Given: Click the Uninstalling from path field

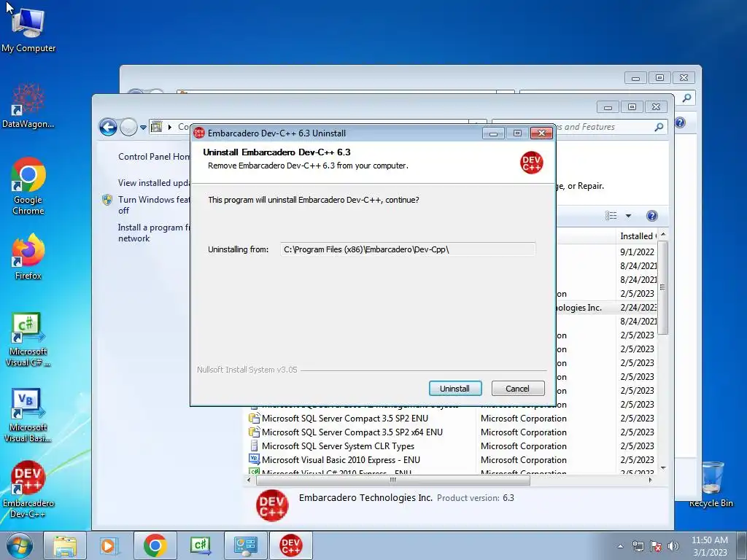Looking at the screenshot, I should click(408, 249).
